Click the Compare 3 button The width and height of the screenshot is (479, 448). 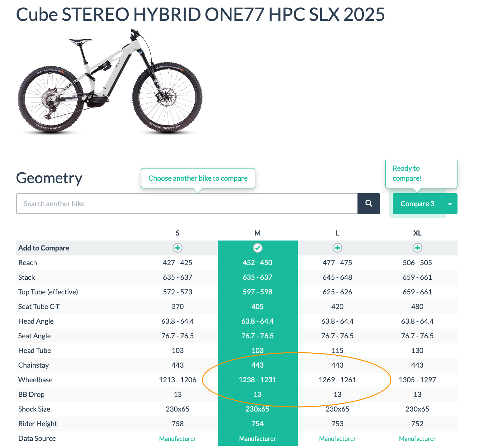pos(418,204)
